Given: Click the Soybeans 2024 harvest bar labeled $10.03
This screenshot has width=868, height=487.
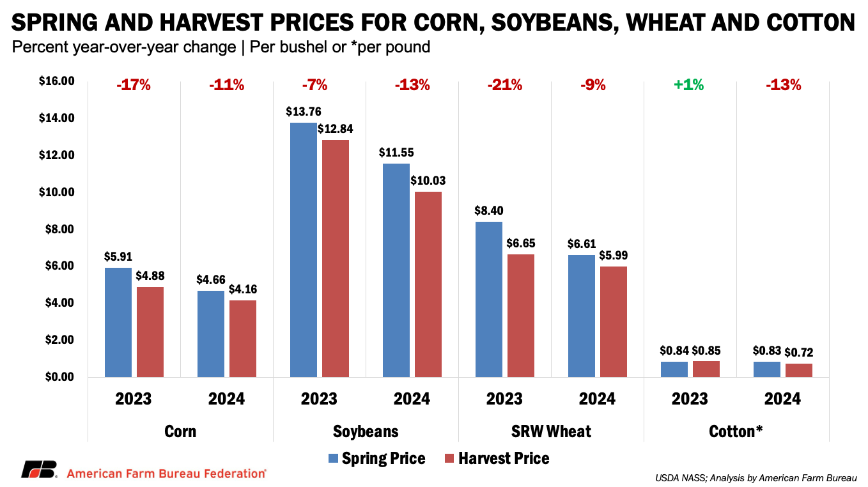Looking at the screenshot, I should point(428,284).
